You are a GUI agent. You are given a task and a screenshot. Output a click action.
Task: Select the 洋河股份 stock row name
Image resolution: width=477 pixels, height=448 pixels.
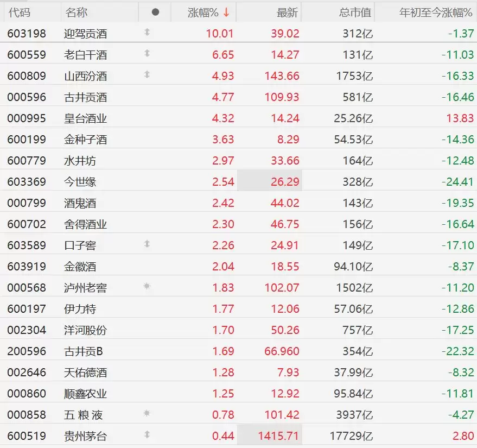coord(85,330)
